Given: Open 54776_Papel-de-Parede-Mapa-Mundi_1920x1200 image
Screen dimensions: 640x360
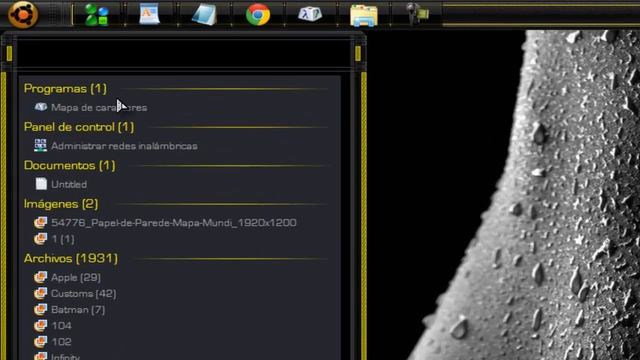Looking at the screenshot, I should point(174,222).
